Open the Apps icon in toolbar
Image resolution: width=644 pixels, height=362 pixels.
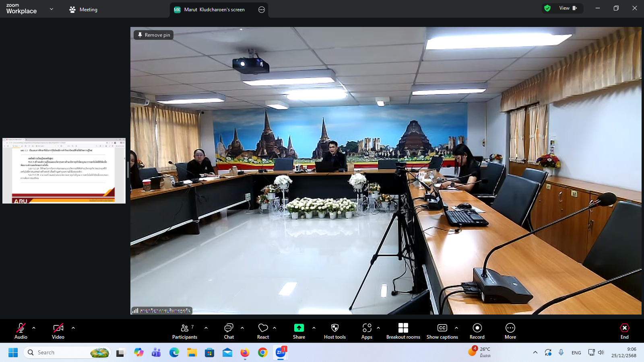(367, 331)
